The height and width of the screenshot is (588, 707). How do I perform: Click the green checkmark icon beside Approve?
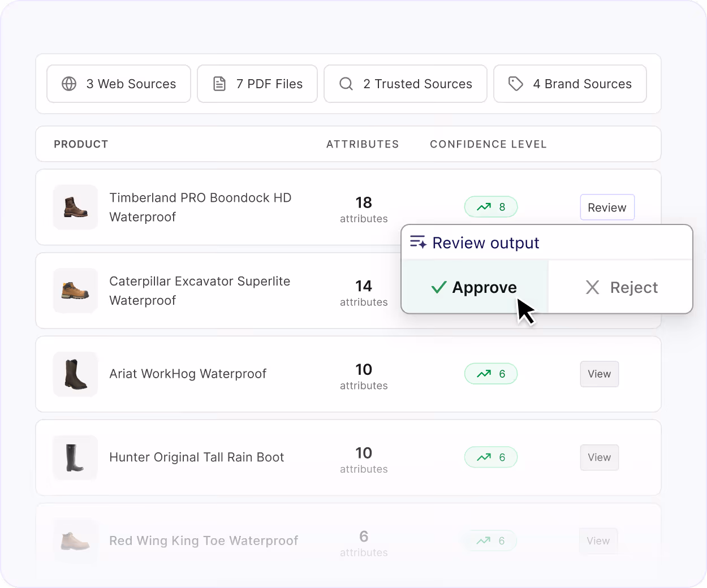(439, 287)
